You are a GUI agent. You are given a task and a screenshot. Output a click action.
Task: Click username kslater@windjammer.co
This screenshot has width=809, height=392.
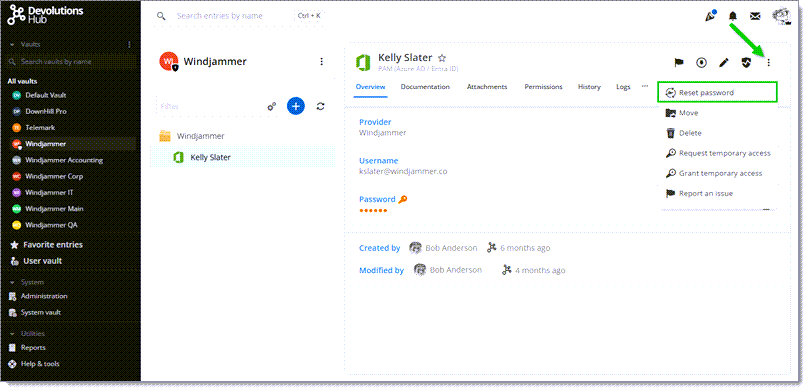[x=403, y=171]
